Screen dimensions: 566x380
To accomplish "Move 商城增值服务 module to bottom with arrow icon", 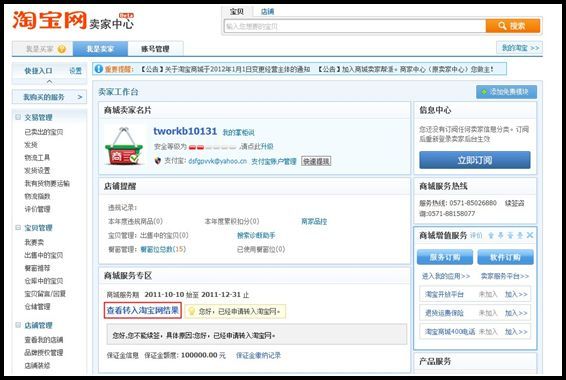I will click(x=520, y=235).
